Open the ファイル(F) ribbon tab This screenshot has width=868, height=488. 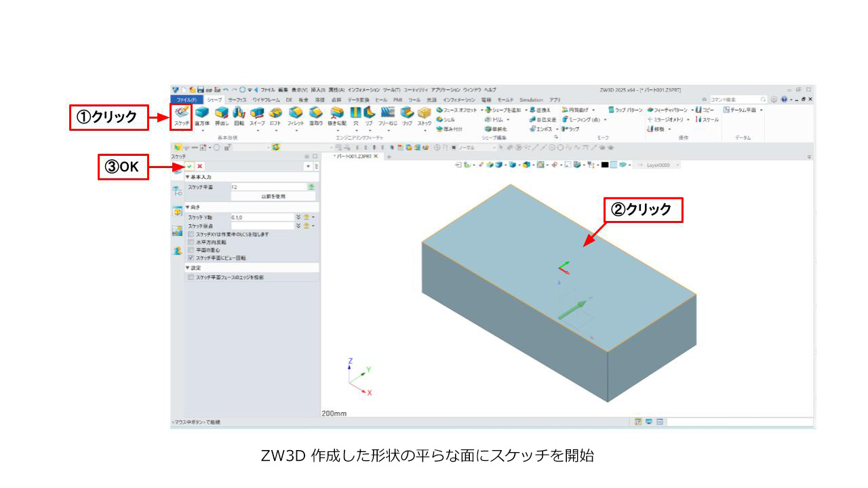tap(186, 100)
